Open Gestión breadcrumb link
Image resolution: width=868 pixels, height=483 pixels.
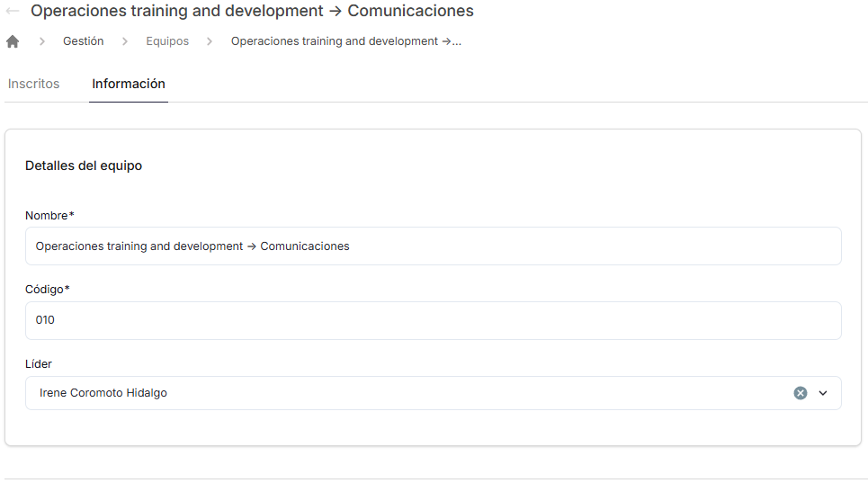point(83,41)
